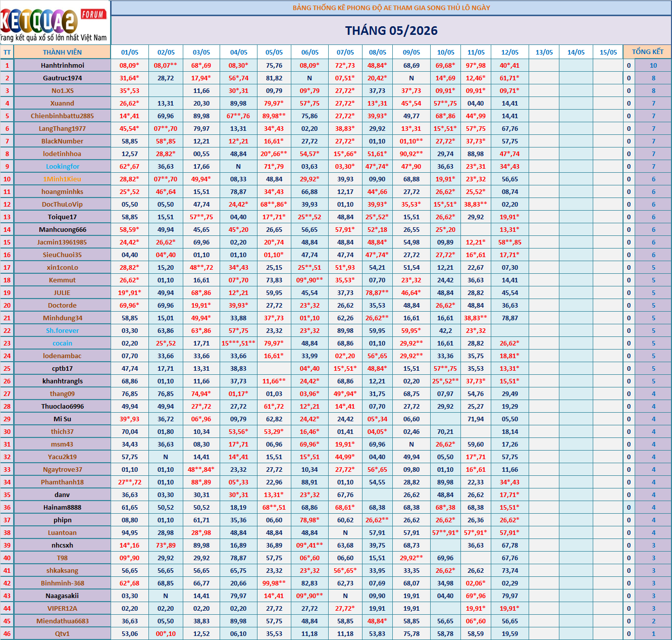The width and height of the screenshot is (672, 640).
Task: Click Qtv1's total score "1"
Action: (653, 633)
